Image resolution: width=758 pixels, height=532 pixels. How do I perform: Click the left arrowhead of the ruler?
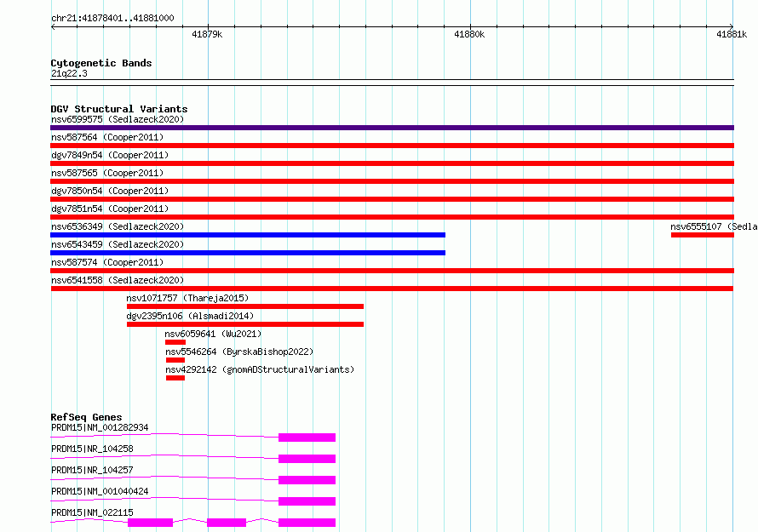click(x=53, y=26)
